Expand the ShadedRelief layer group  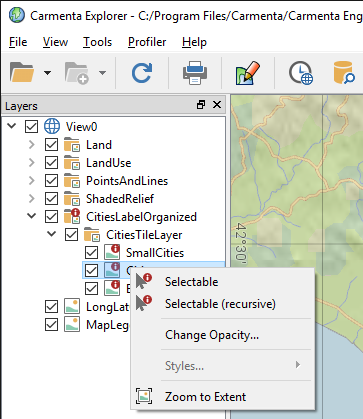click(x=32, y=198)
